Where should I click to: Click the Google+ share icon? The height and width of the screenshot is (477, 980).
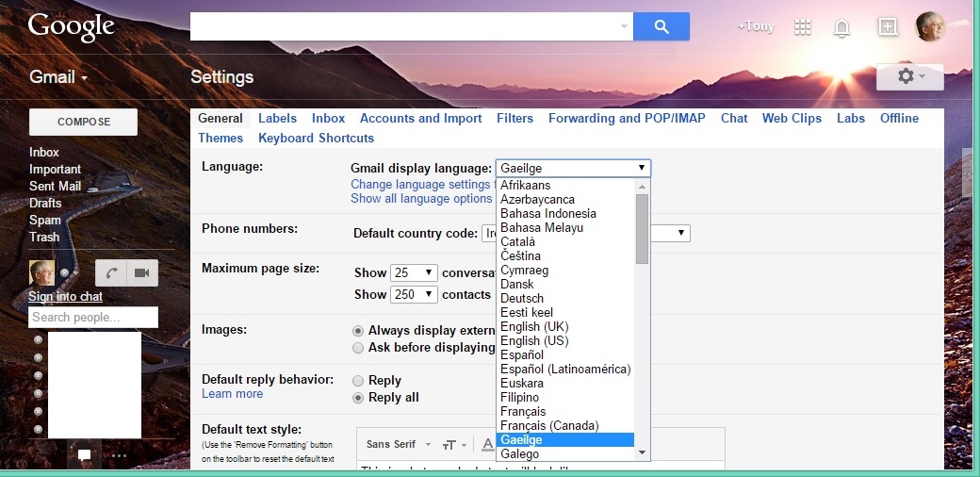pos(887,27)
